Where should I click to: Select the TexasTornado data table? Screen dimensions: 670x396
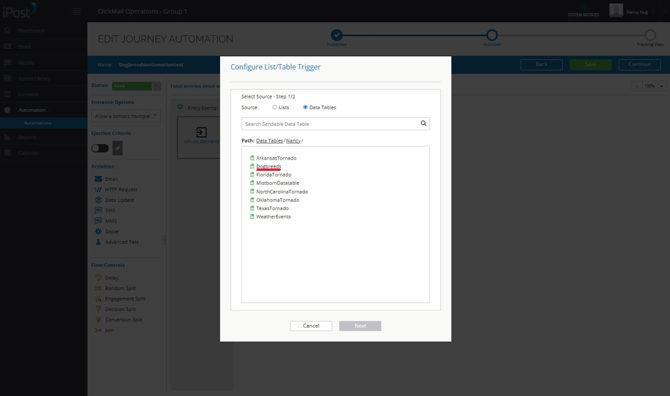tap(272, 208)
